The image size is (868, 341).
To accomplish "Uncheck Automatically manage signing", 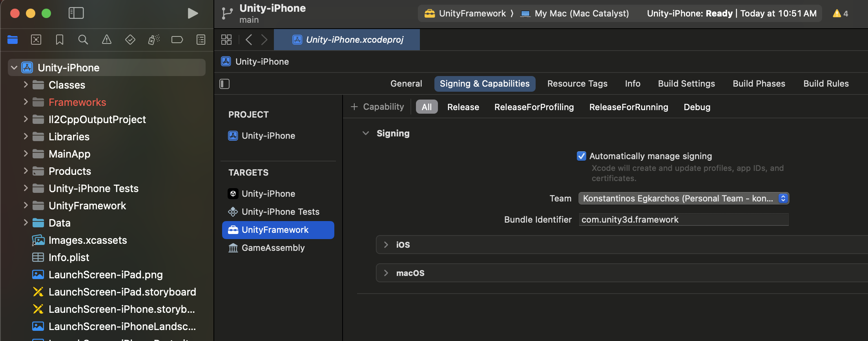I will click(x=582, y=156).
